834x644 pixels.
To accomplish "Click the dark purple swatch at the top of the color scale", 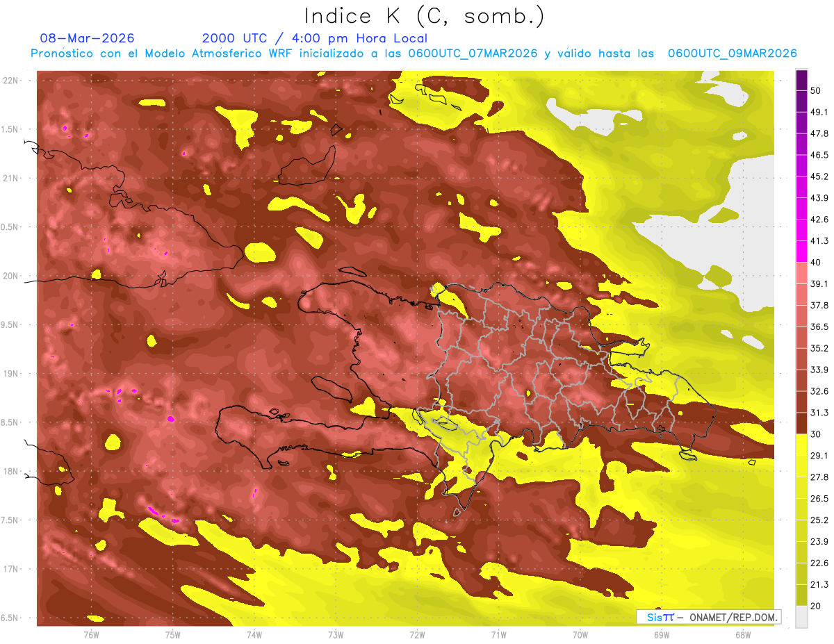I will (x=801, y=80).
